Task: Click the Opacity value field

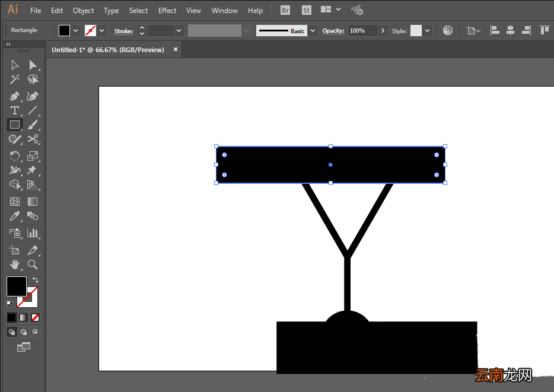Action: pyautogui.click(x=363, y=31)
